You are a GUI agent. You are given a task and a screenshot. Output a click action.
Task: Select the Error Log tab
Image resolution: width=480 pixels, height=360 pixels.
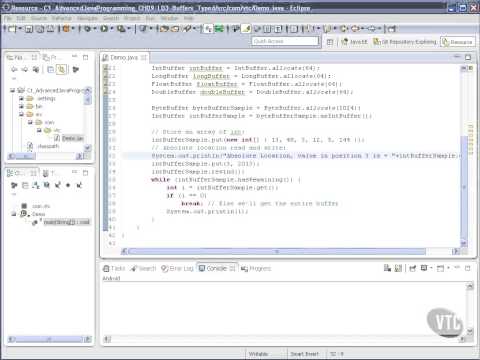click(177, 268)
